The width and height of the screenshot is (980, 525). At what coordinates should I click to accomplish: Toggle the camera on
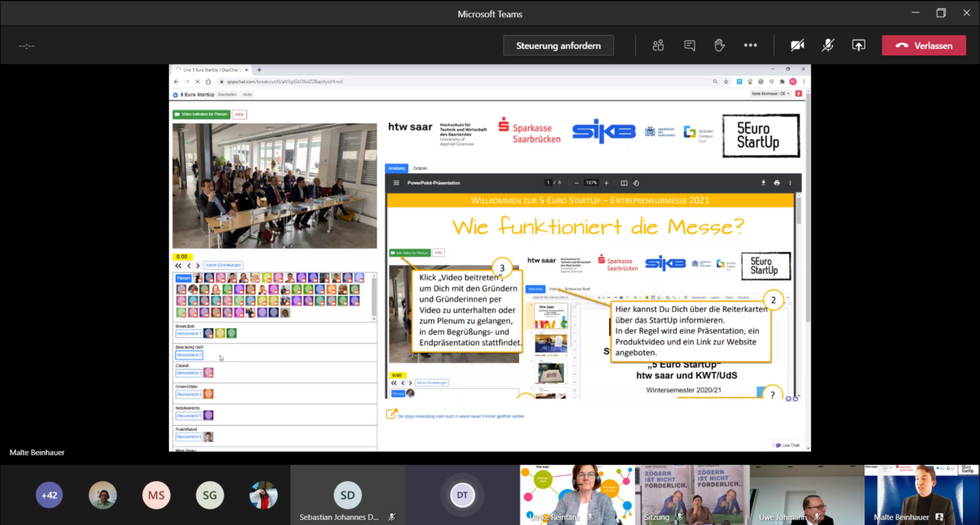(x=797, y=46)
